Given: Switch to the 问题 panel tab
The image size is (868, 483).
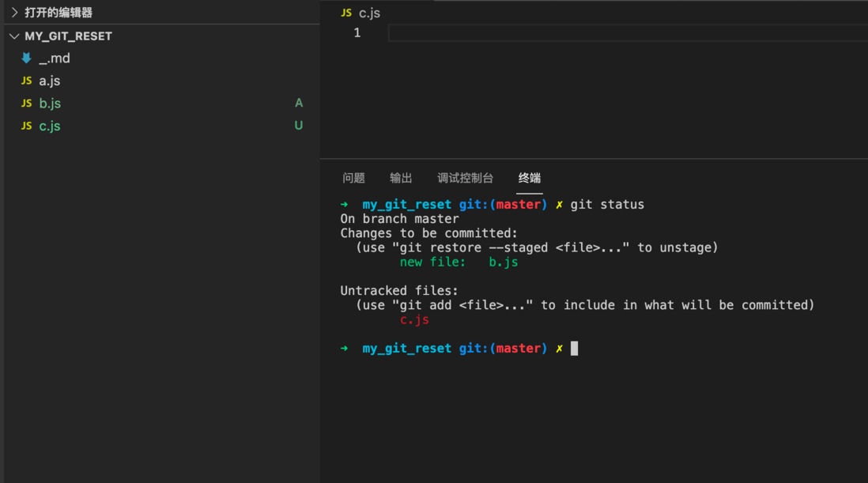Looking at the screenshot, I should (353, 178).
